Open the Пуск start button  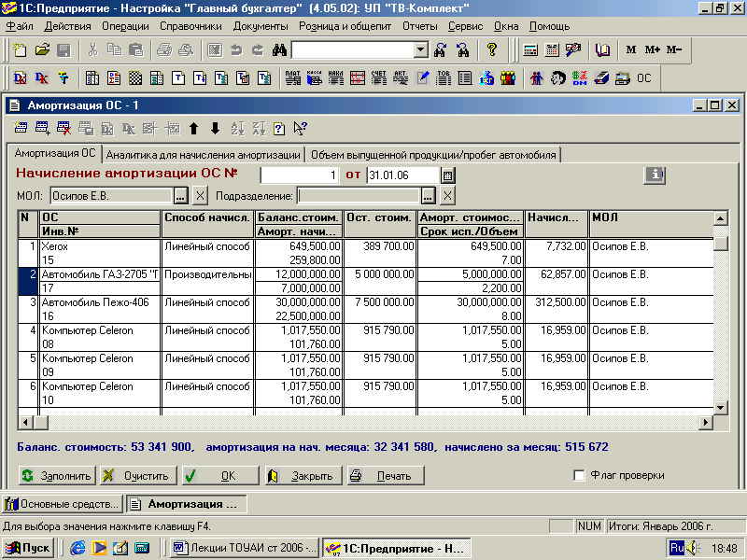[28, 548]
